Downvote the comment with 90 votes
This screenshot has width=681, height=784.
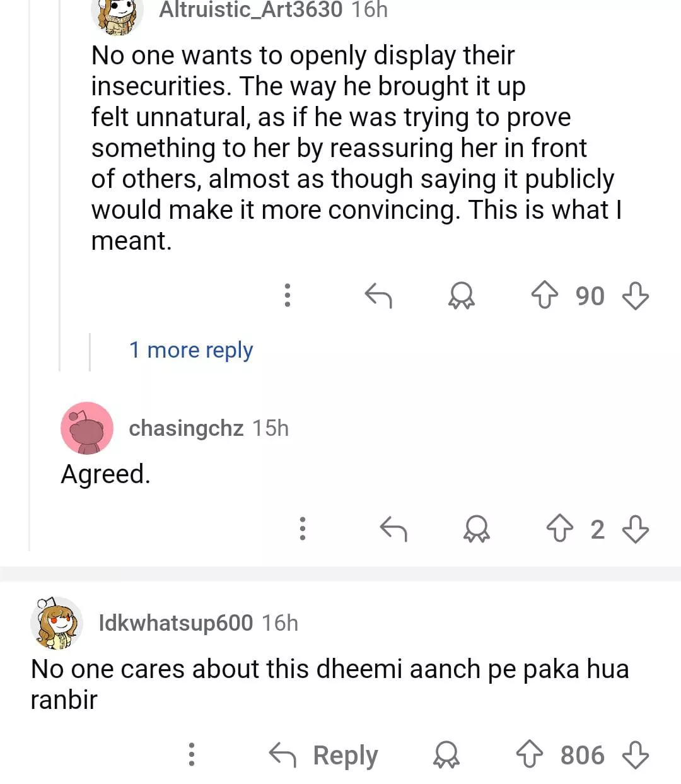pyautogui.click(x=635, y=295)
